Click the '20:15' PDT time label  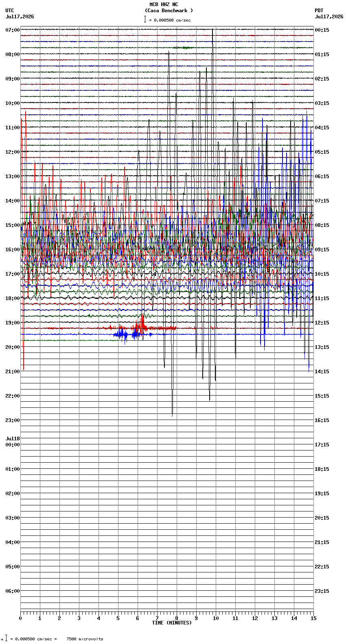pyautogui.click(x=322, y=518)
